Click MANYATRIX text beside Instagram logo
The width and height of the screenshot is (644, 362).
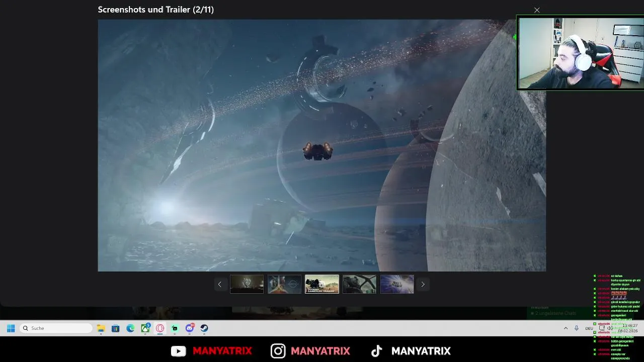pos(320,351)
